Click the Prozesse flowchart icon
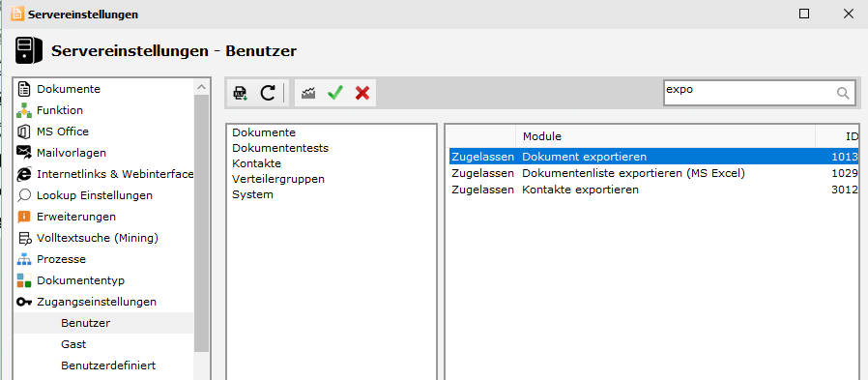Image resolution: width=868 pixels, height=380 pixels. (24, 259)
